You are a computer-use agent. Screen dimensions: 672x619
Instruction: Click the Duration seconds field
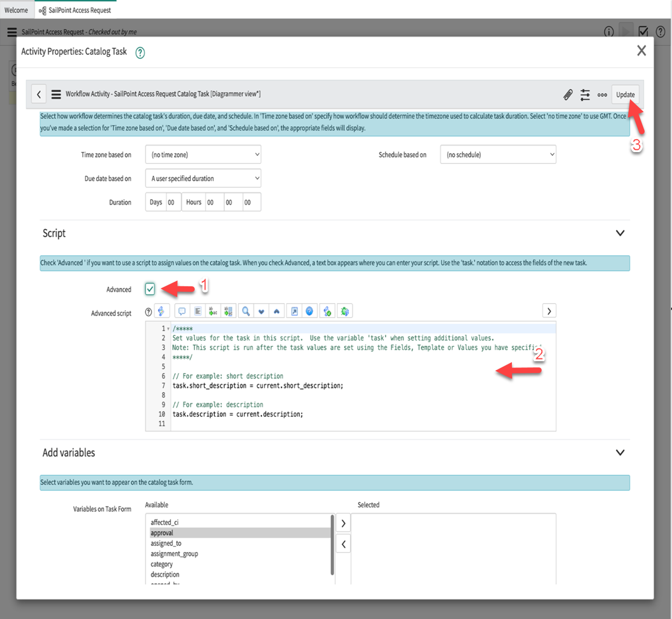pos(251,202)
